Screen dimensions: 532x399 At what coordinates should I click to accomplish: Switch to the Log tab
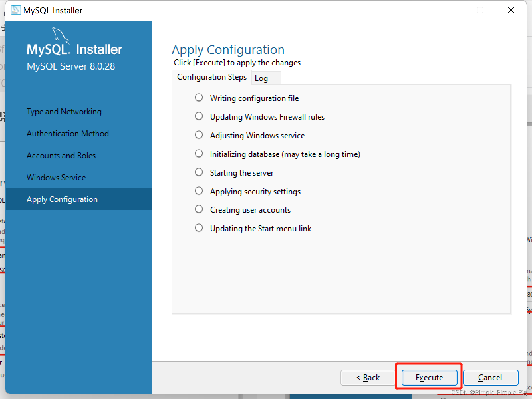(266, 78)
